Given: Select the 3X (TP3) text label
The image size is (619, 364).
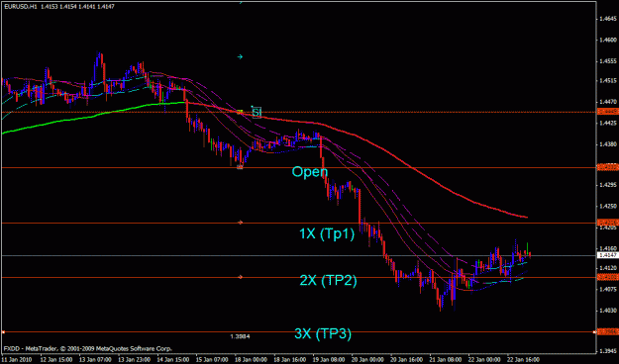Looking at the screenshot, I should point(323,333).
